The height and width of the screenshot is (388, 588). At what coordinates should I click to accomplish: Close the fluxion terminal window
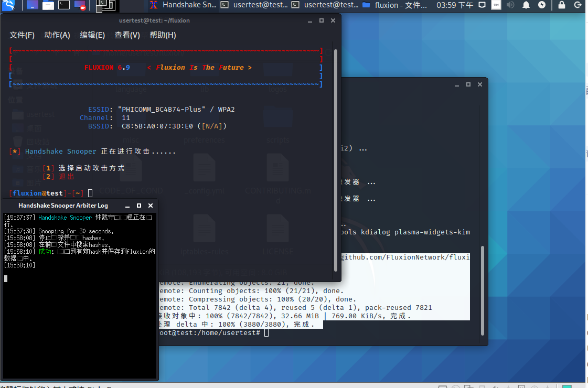click(333, 20)
